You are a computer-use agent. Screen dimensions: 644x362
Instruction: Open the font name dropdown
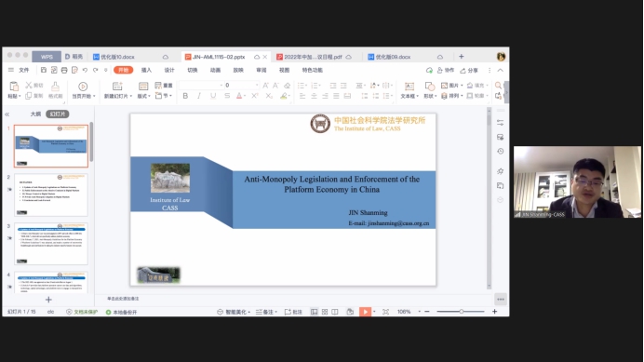221,85
